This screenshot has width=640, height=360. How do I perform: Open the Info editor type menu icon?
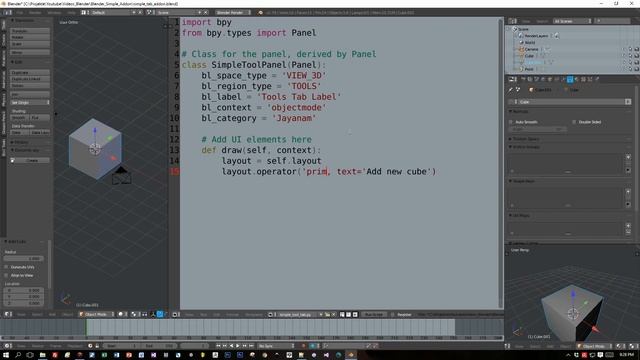tap(7, 13)
